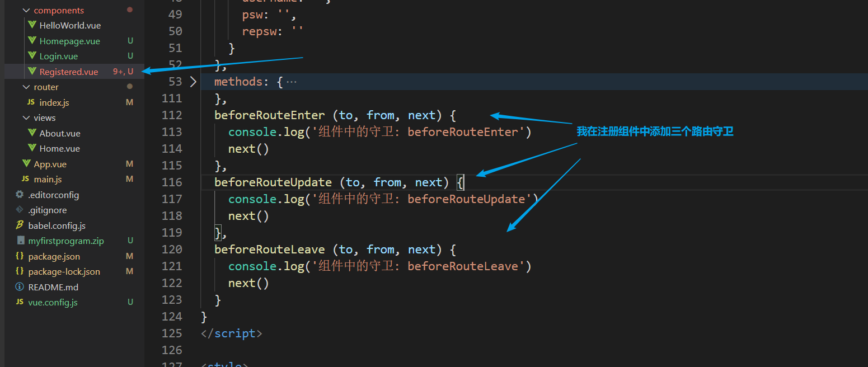Click Vue icon beside Home.vue

point(32,148)
